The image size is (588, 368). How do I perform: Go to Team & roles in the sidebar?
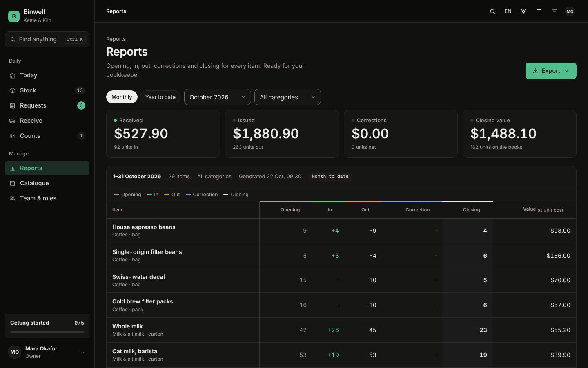[x=47, y=198]
